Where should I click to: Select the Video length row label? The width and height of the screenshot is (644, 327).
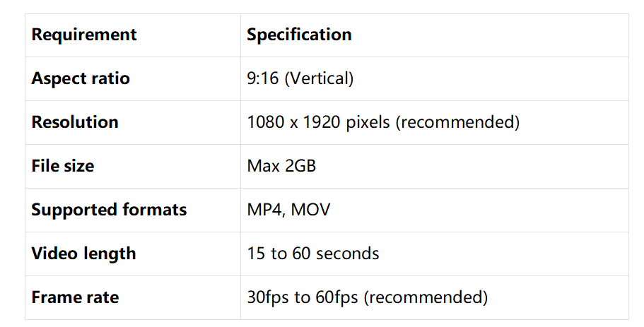tap(83, 254)
